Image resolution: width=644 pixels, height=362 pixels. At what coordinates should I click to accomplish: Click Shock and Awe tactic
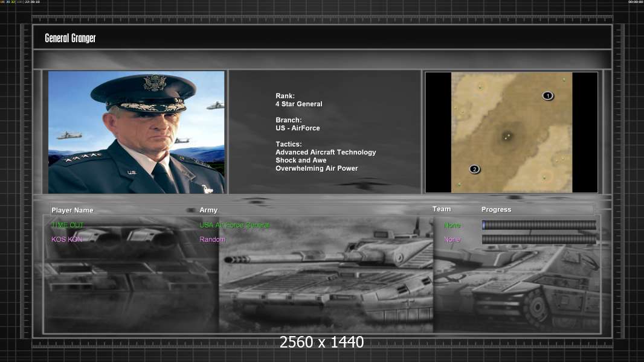click(301, 160)
